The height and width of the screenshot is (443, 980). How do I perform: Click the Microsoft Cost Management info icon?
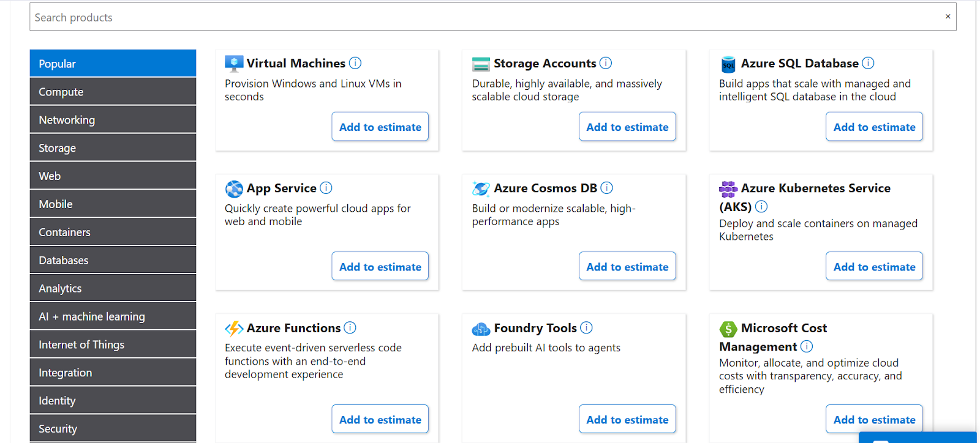click(807, 346)
